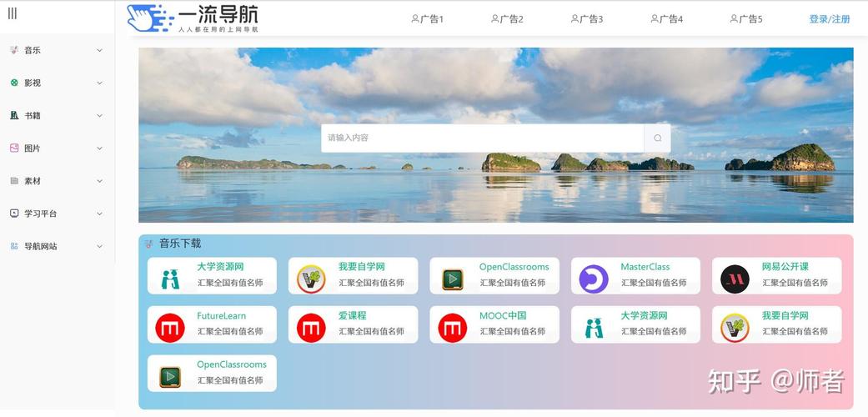Viewport: 868px width, 417px height.
Task: Click the 网易公开课 title link
Action: pos(785,267)
